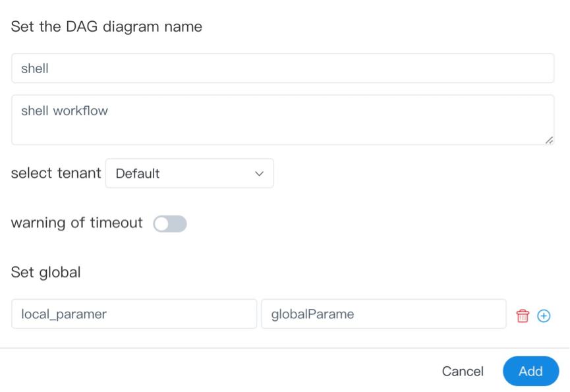Add a new global parameter row
The width and height of the screenshot is (570, 392).
click(544, 316)
